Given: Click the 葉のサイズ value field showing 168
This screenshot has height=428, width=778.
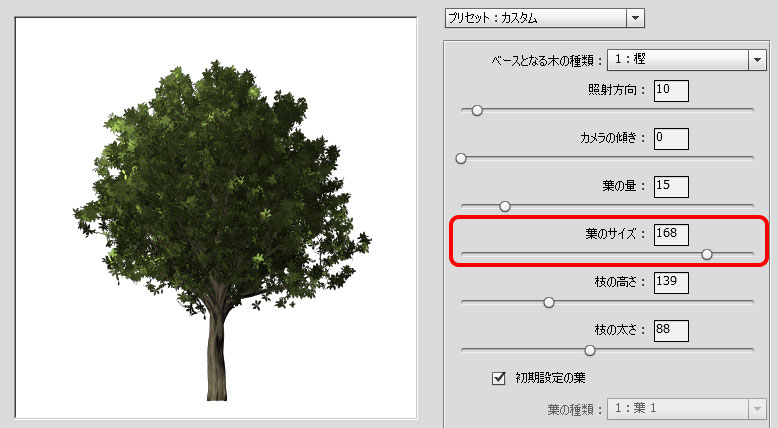Looking at the screenshot, I should pos(671,235).
